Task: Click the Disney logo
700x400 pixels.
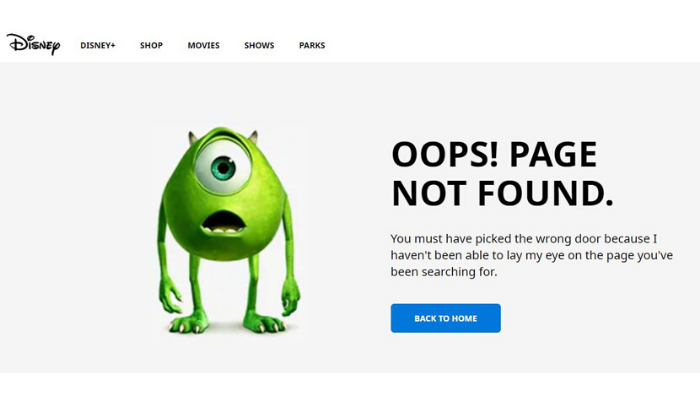Action: point(33,44)
